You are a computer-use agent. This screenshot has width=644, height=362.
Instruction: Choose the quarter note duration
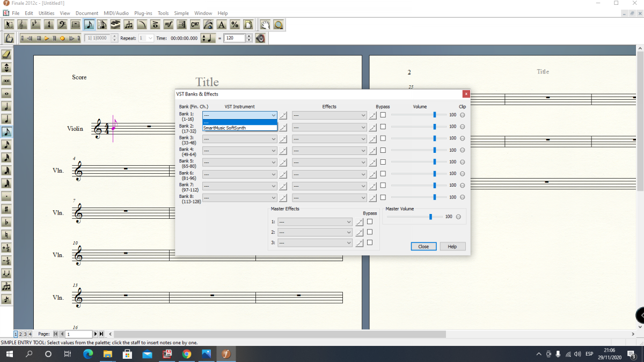6,119
